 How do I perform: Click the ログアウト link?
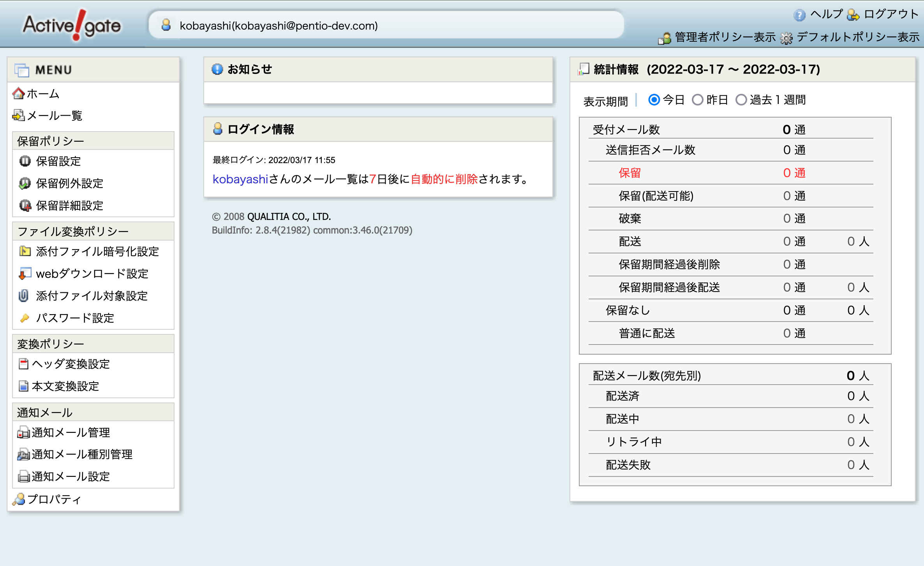pos(892,14)
